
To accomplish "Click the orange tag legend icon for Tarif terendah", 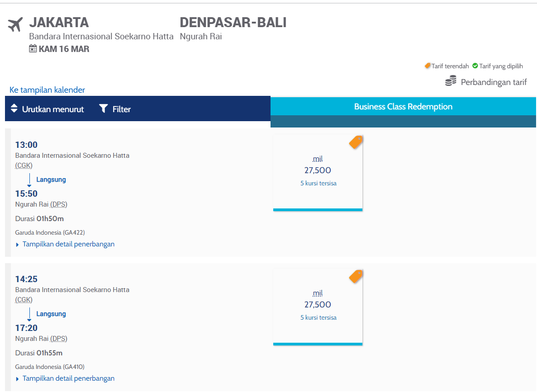I will click(428, 66).
